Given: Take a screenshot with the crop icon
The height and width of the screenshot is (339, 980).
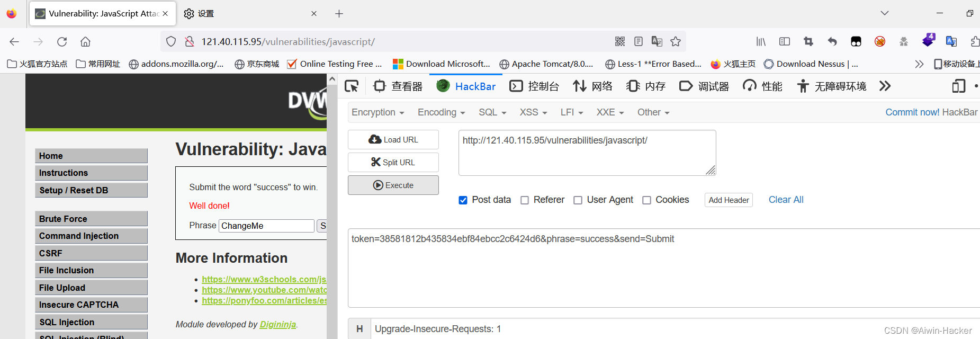Looking at the screenshot, I should pos(808,41).
